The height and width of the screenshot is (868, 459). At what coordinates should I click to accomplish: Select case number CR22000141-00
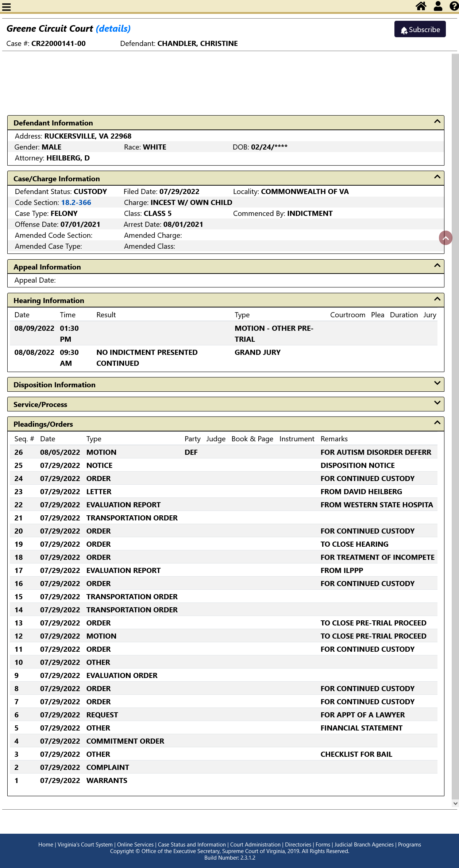(x=58, y=43)
